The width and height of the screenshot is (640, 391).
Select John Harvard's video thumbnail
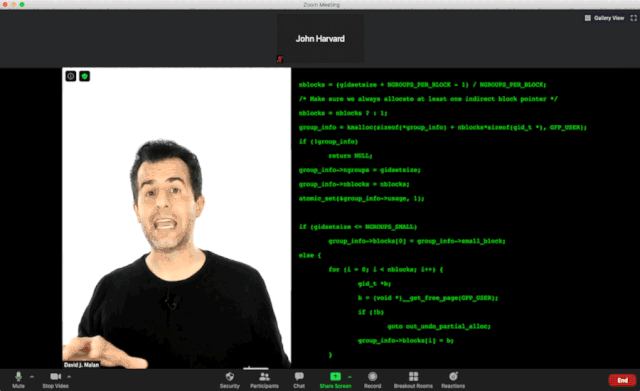coord(320,39)
